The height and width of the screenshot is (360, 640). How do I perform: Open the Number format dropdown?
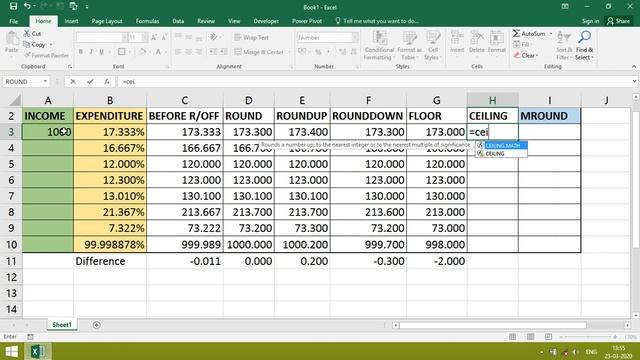[355, 38]
